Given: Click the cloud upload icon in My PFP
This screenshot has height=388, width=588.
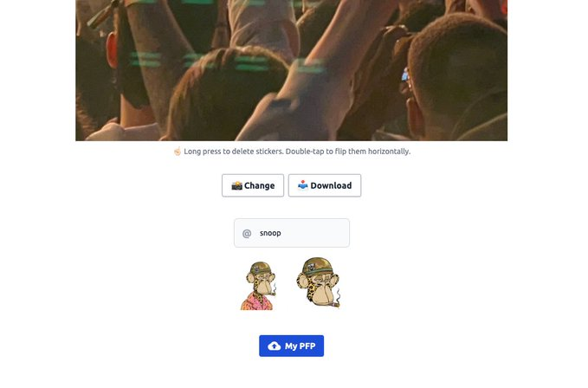Looking at the screenshot, I should (275, 346).
